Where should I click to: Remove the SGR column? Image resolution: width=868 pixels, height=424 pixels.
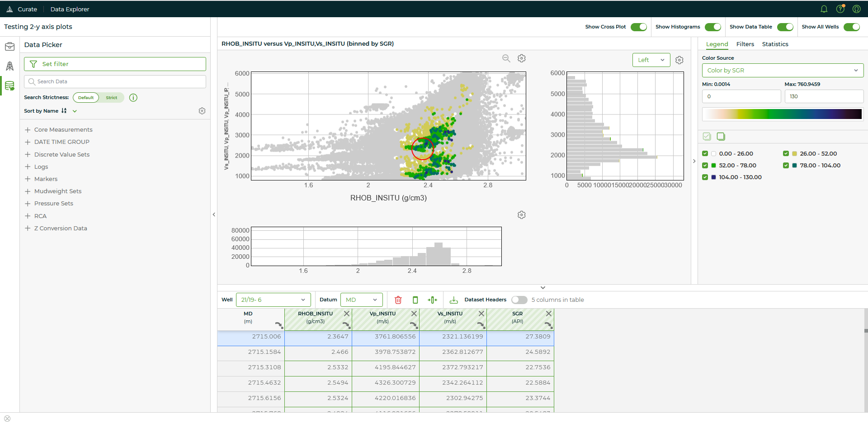[x=549, y=314]
